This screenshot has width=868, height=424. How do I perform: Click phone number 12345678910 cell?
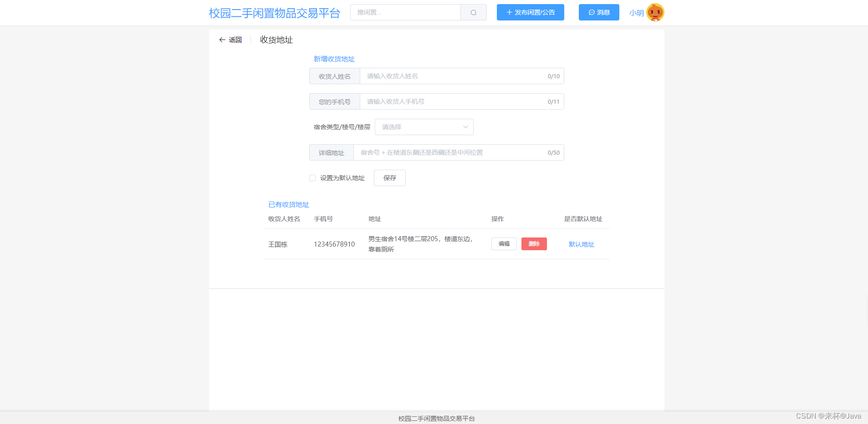click(x=334, y=244)
